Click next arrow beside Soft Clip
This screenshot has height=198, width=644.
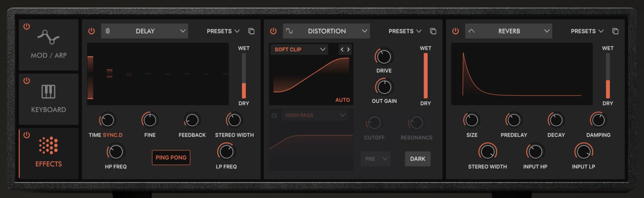click(348, 49)
